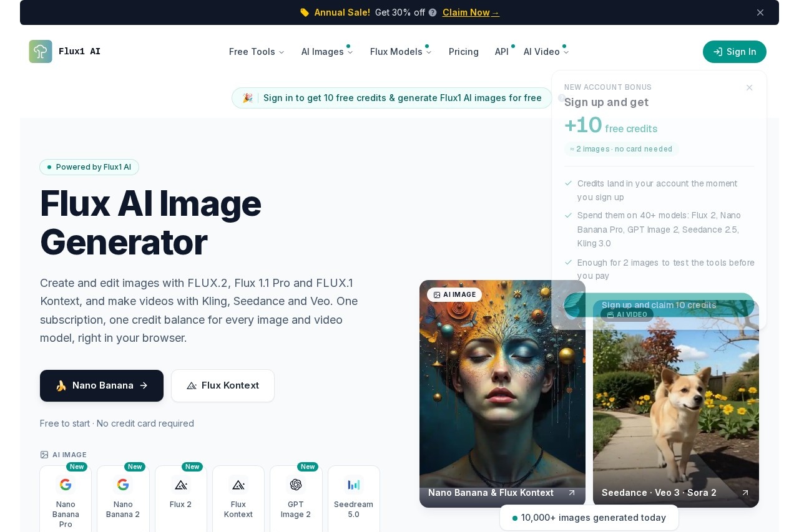Open the Nano Banana 2 model tile
This screenshot has width=799, height=532.
click(123, 499)
